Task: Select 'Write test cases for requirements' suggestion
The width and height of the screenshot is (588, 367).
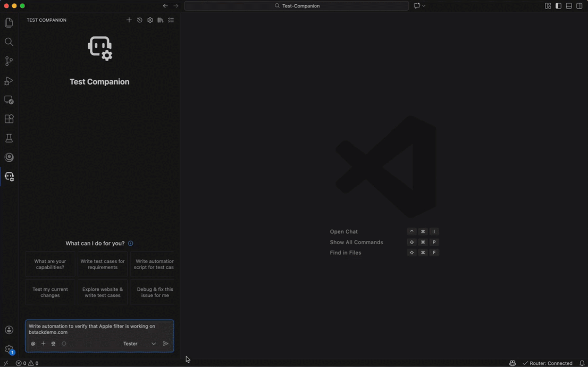Action: click(103, 264)
